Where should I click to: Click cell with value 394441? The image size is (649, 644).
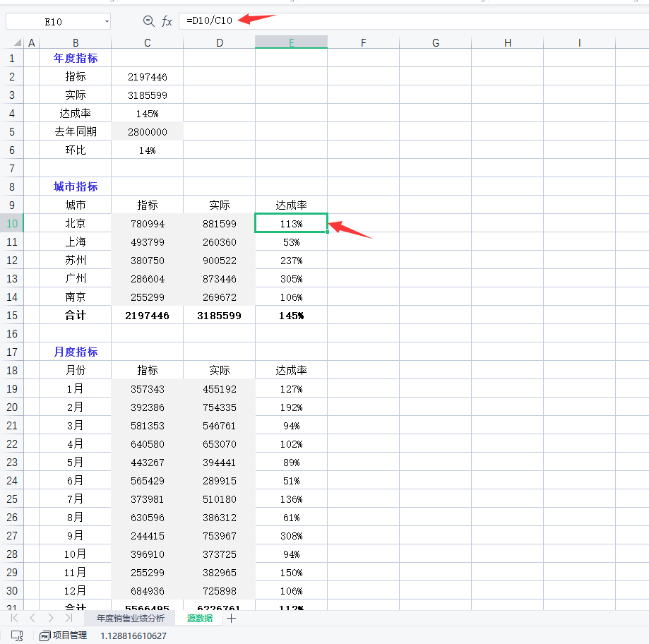[220, 463]
